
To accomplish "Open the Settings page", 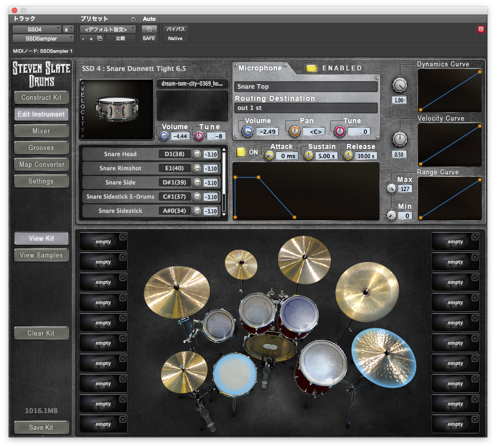I will (42, 181).
